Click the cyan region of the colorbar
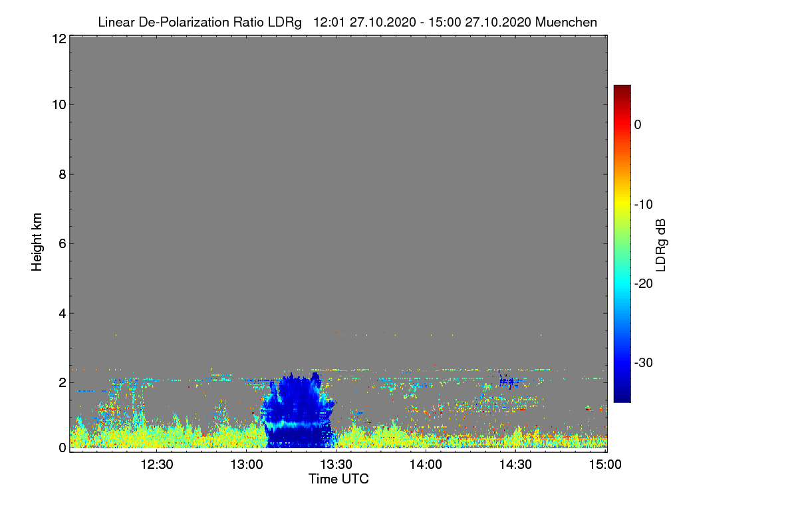798x532 pixels. pyautogui.click(x=622, y=283)
